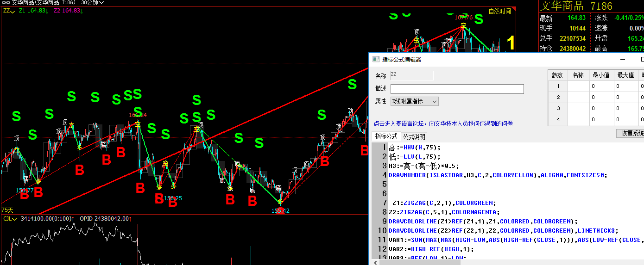Select 参数 table row 4 header
Viewport: 644px width, 265px height.
click(x=558, y=119)
